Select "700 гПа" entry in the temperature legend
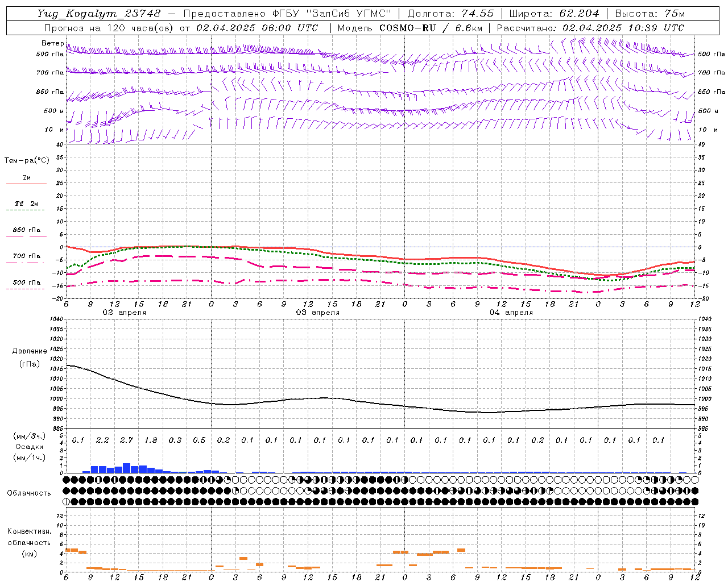Image resolution: width=728 pixels, height=582 pixels. tap(26, 256)
